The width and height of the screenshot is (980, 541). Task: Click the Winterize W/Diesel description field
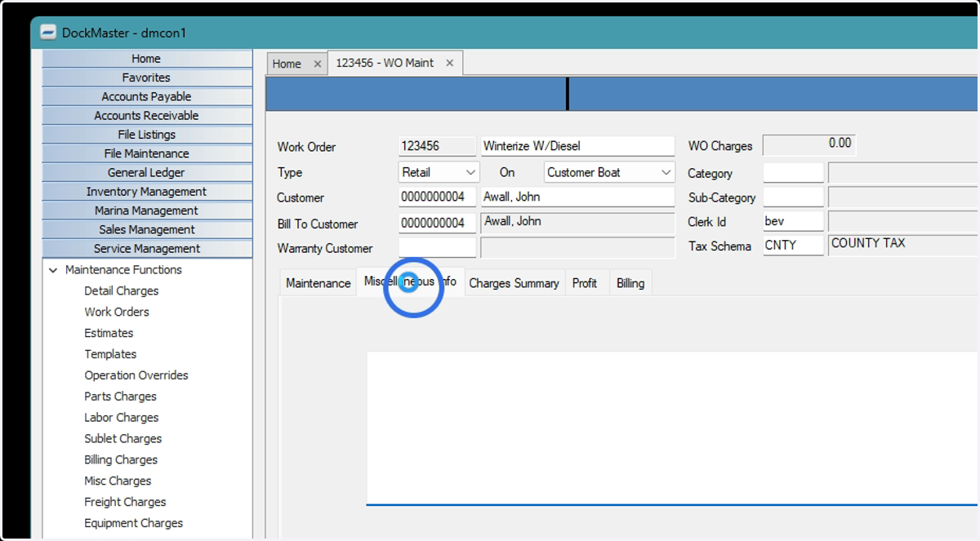(578, 146)
